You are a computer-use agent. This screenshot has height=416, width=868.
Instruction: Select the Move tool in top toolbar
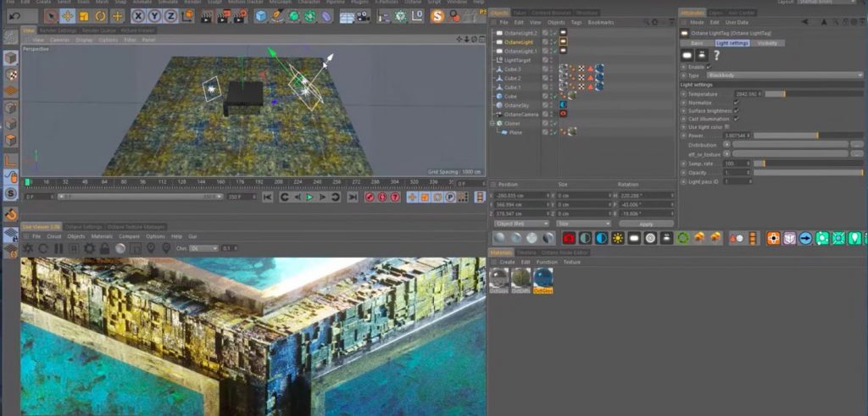click(x=67, y=15)
